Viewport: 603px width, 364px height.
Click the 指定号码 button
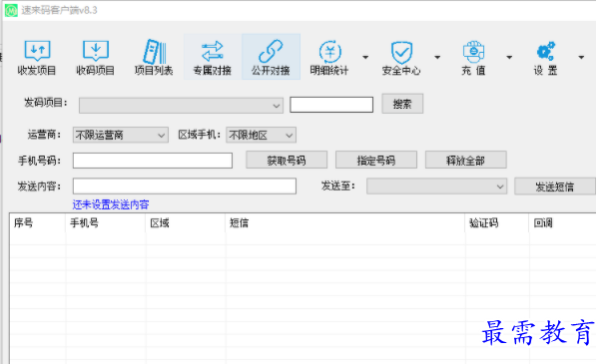(x=376, y=160)
